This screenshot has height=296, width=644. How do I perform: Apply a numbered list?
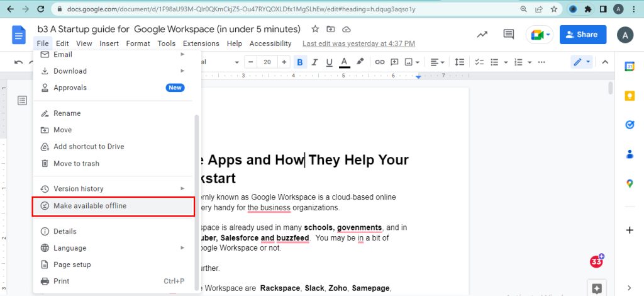[x=519, y=62]
